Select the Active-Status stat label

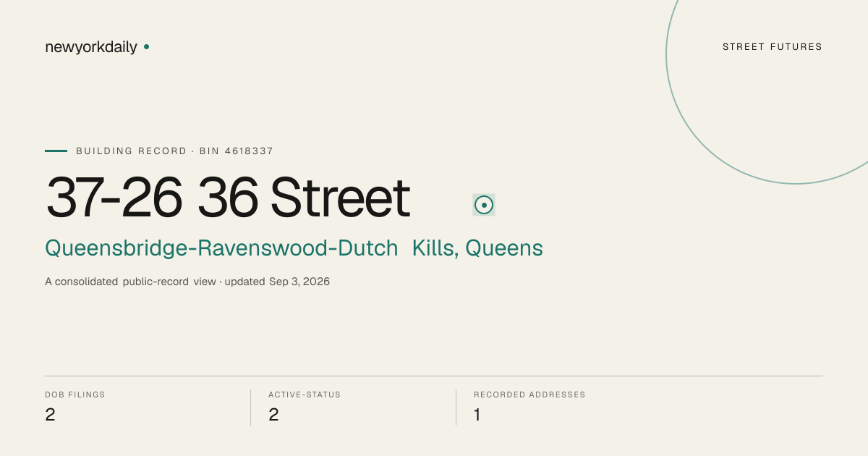[305, 394]
